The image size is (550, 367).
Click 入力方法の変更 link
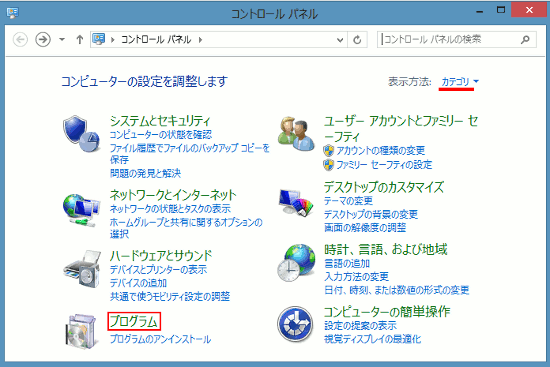(356, 276)
